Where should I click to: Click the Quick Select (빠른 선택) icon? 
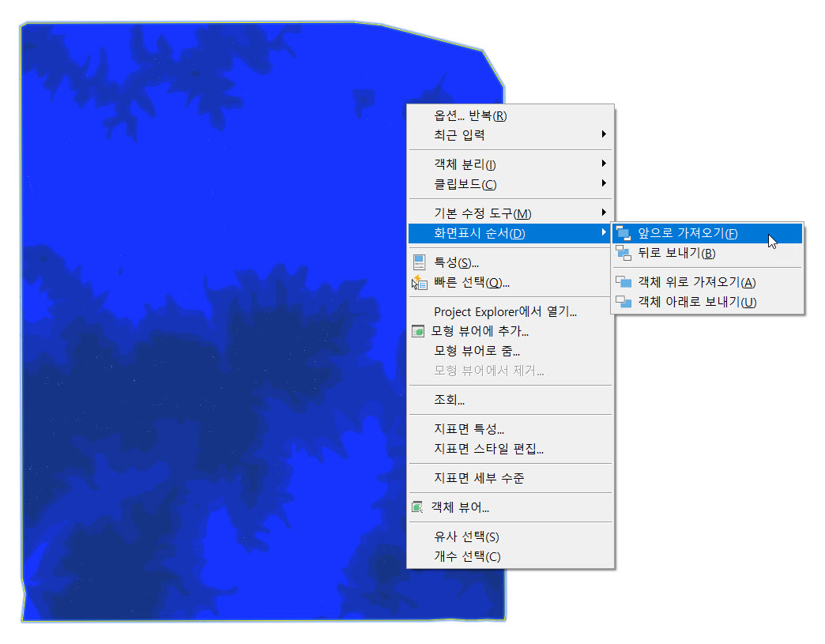coord(420,282)
